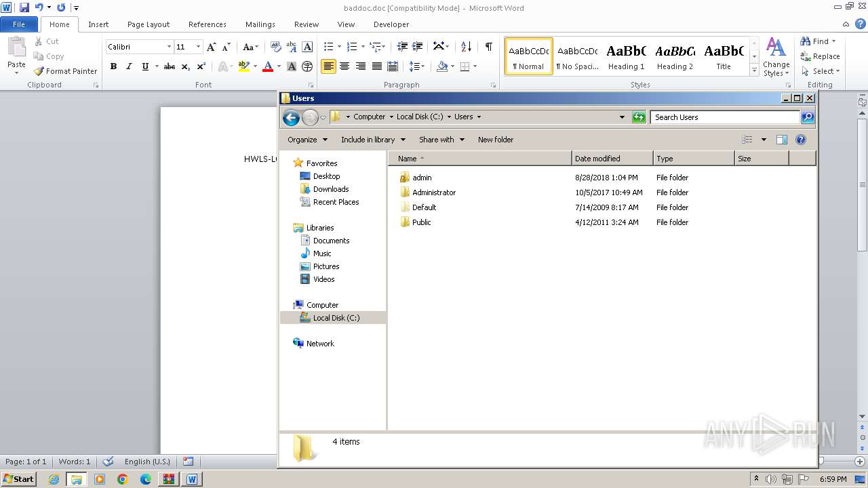
Task: Select align text left button
Action: [328, 66]
